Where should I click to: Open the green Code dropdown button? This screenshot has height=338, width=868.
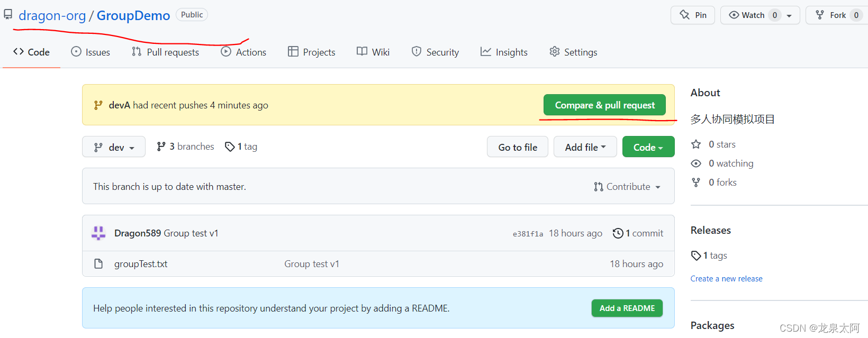click(x=648, y=147)
